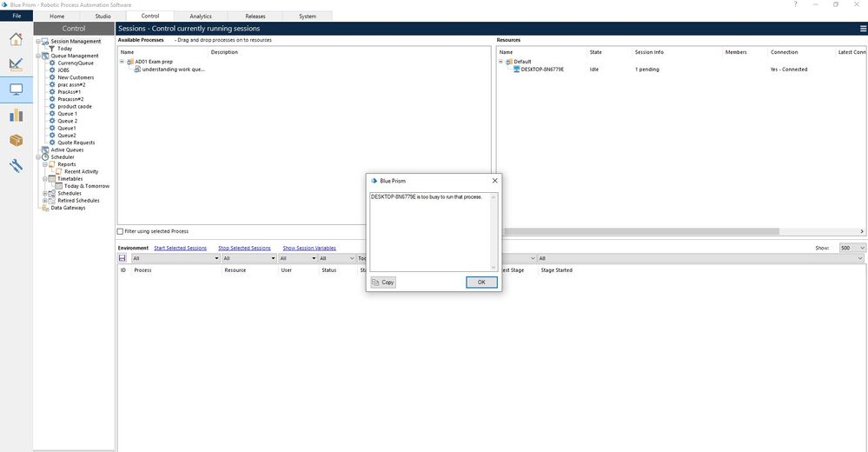Open the Resource filter All dropdown
The width and height of the screenshot is (868, 452).
click(x=249, y=258)
